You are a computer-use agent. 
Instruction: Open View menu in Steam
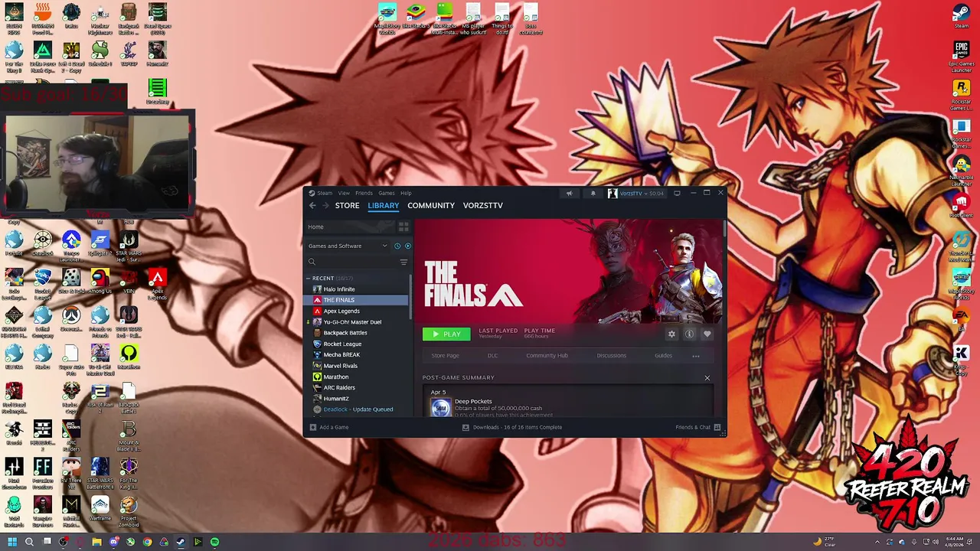(x=344, y=193)
